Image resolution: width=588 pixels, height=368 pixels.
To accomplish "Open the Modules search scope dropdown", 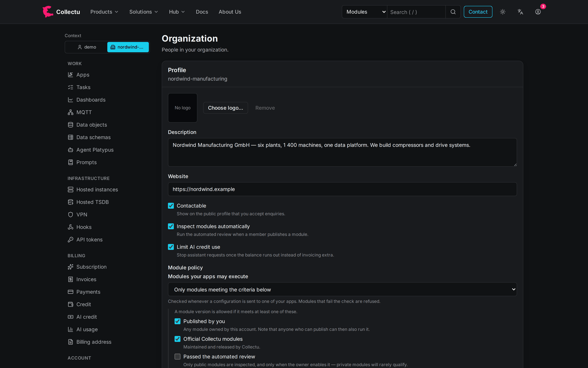I will click(x=365, y=12).
